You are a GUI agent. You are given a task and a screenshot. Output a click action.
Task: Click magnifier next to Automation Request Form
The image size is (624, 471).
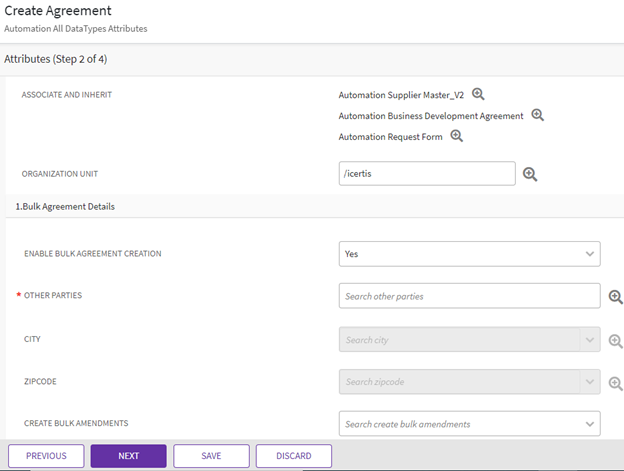tap(456, 136)
